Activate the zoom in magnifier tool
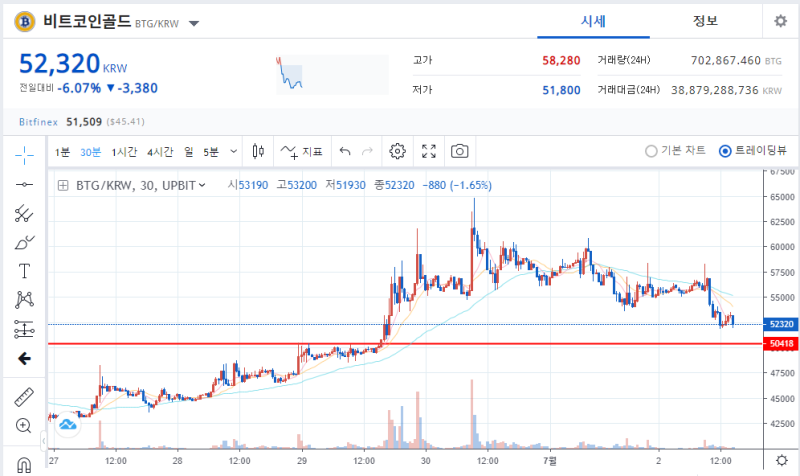The height and width of the screenshot is (476, 800). click(23, 425)
